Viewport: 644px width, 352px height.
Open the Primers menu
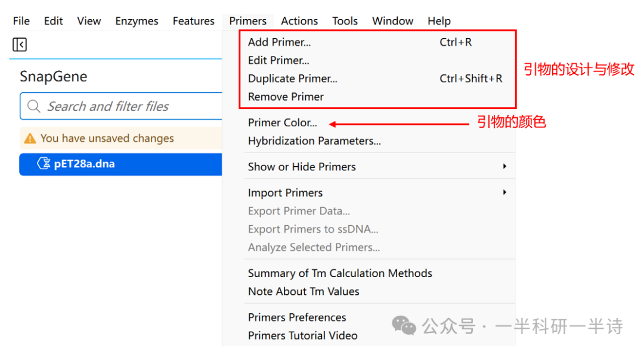click(247, 21)
